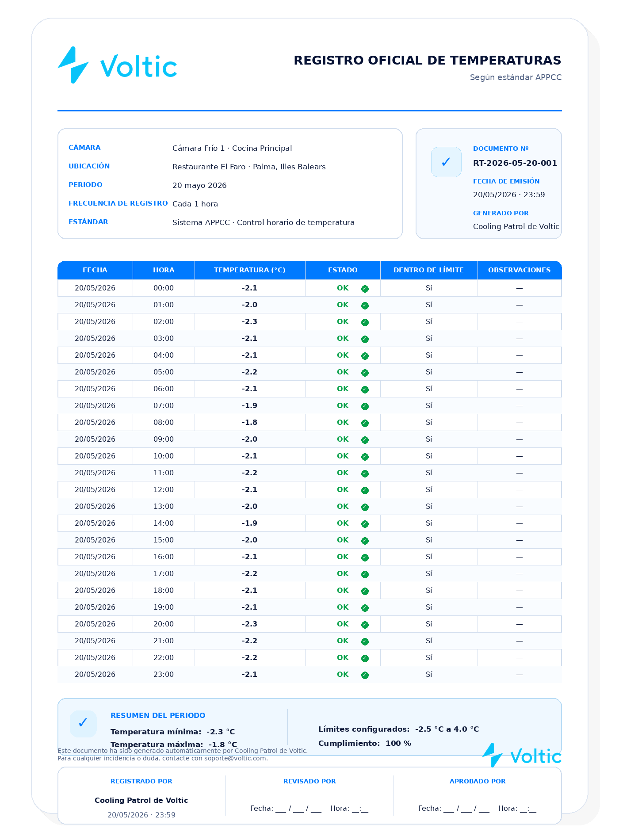Select the Observaciones column header
This screenshot has width=619, height=840.
pos(520,270)
